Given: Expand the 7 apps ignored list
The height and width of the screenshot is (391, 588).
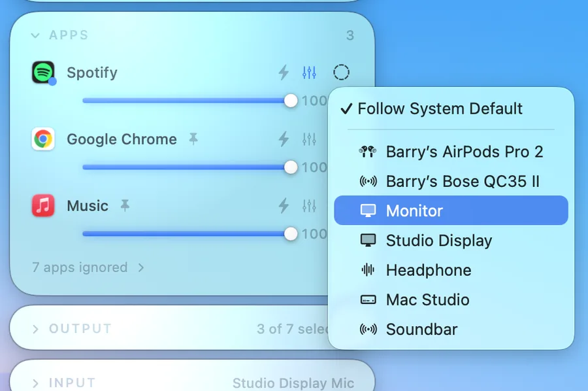Looking at the screenshot, I should (x=88, y=267).
